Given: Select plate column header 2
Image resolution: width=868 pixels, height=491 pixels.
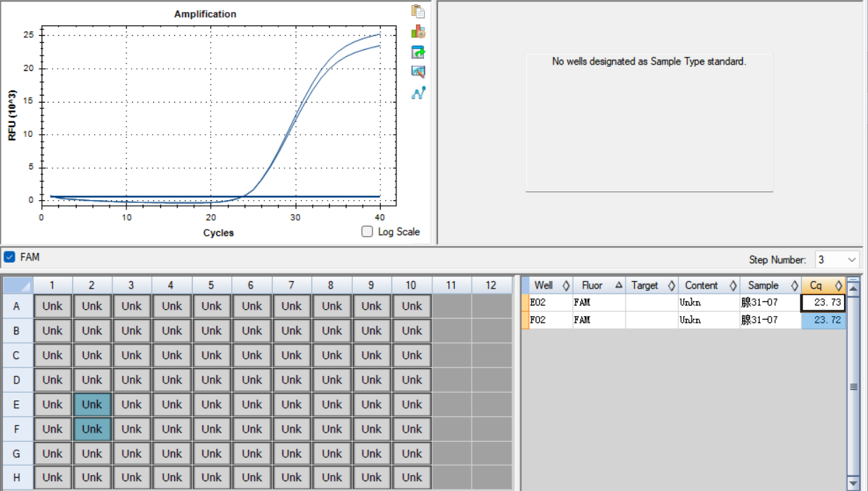Looking at the screenshot, I should [x=92, y=285].
